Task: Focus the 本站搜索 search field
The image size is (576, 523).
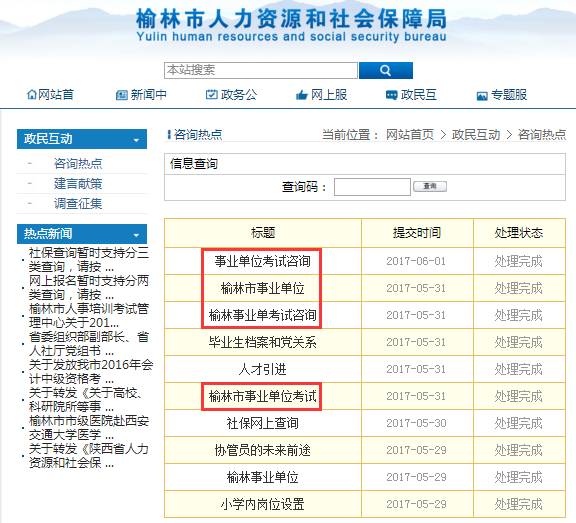Action: click(x=261, y=70)
